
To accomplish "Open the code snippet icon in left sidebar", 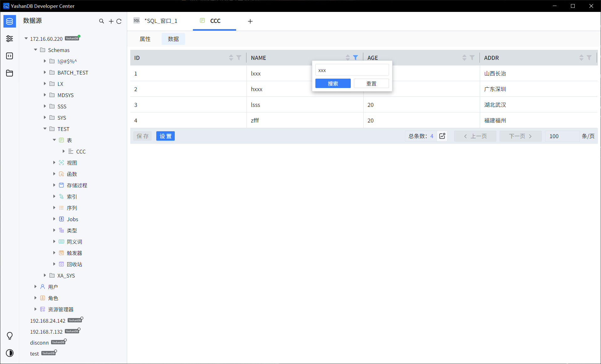I will tap(9, 56).
